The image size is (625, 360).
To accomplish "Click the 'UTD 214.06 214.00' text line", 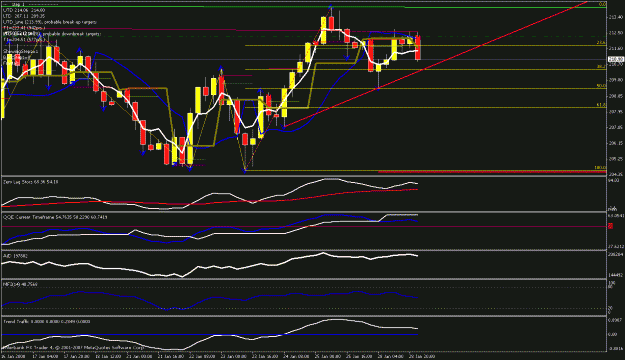I will click(x=24, y=10).
